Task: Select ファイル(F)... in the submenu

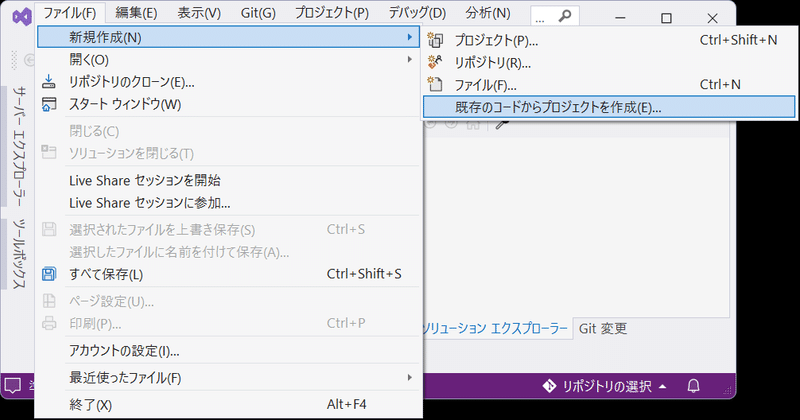Action: coord(609,85)
